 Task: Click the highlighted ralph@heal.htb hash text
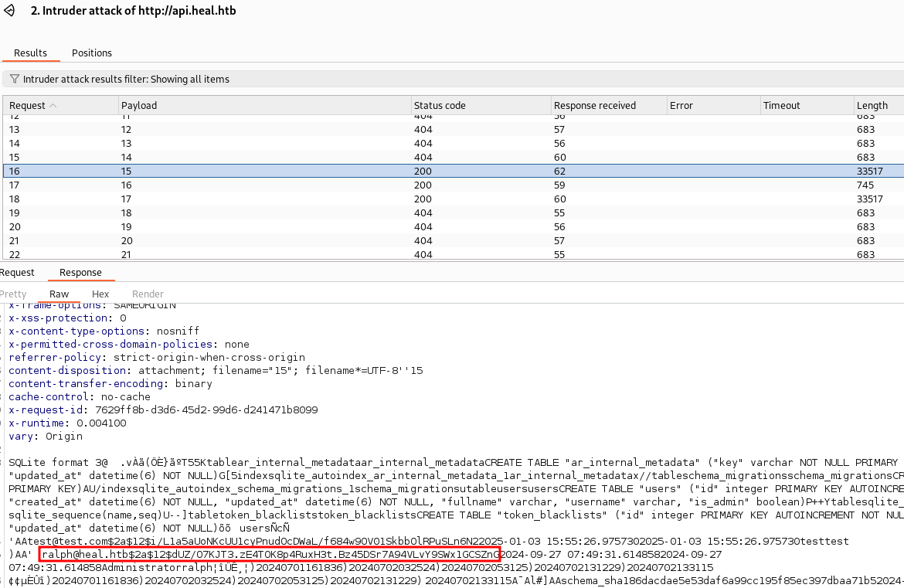coord(270,555)
